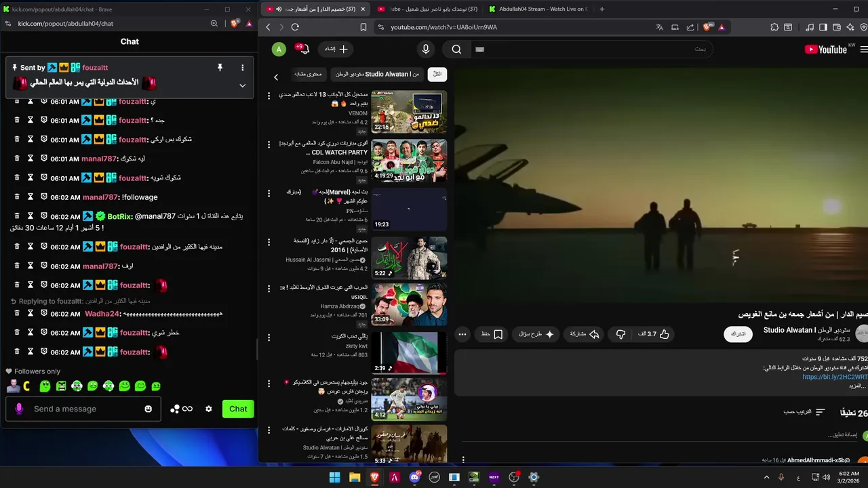Screen dimensions: 868x488
Task: Open the VENOM video thumbnail (22:16)
Action: coord(409,112)
